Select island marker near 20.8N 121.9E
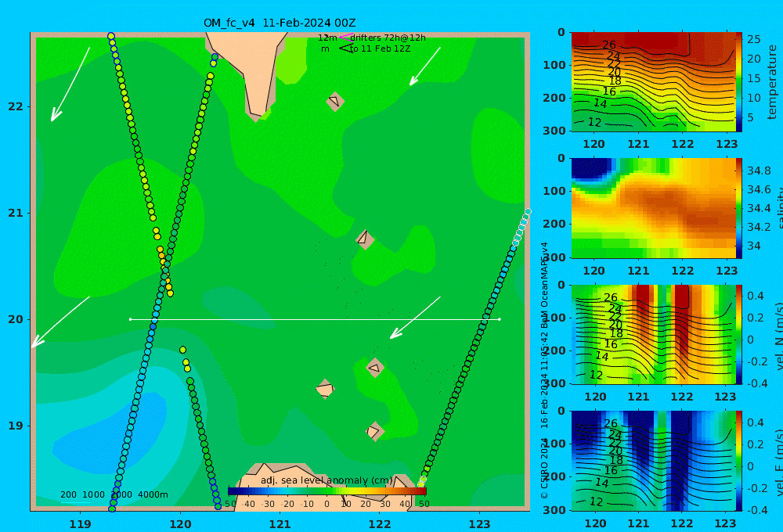 point(365,239)
